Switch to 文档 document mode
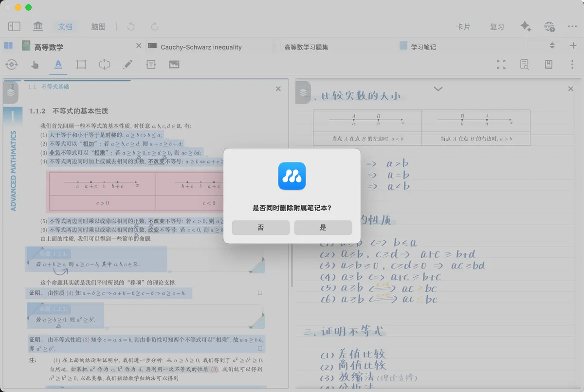 tap(65, 27)
